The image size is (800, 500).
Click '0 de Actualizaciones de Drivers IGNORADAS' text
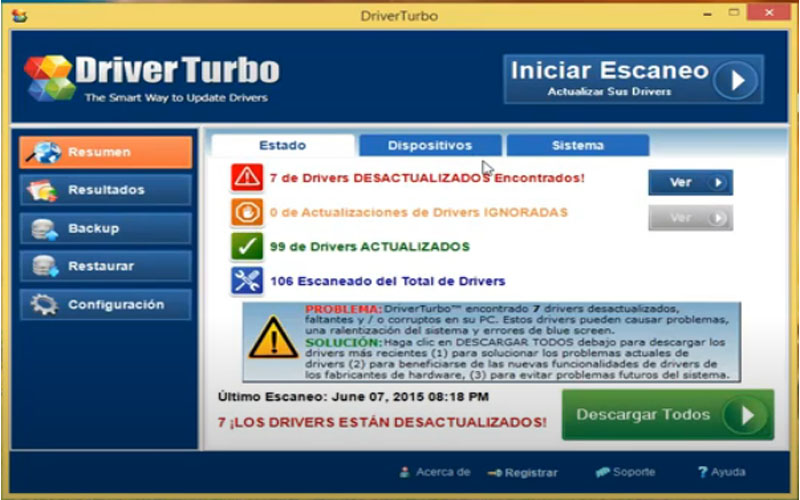[418, 212]
